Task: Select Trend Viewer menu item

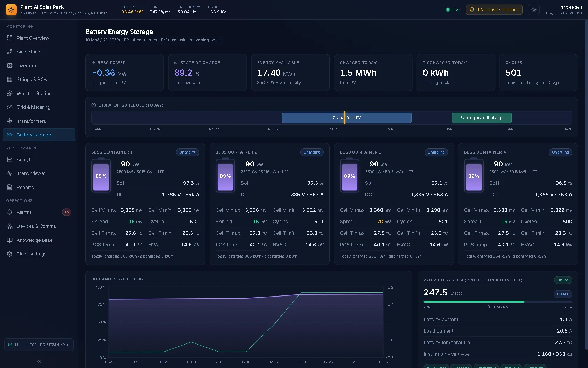Action: (39, 173)
